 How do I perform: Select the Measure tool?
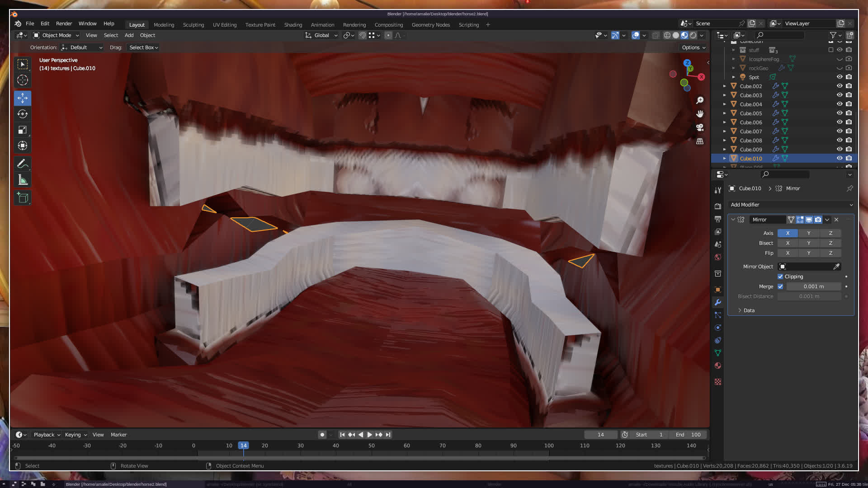pyautogui.click(x=23, y=180)
